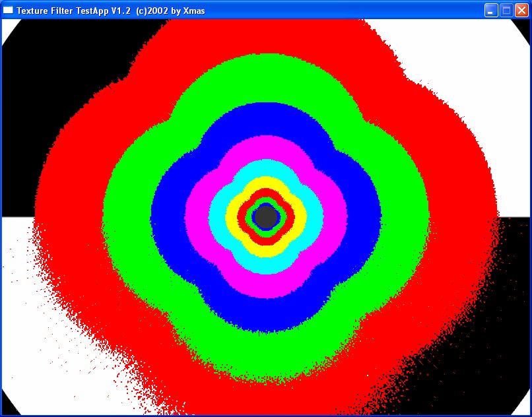Maximize the Texture Filter TestApp window

coord(506,11)
